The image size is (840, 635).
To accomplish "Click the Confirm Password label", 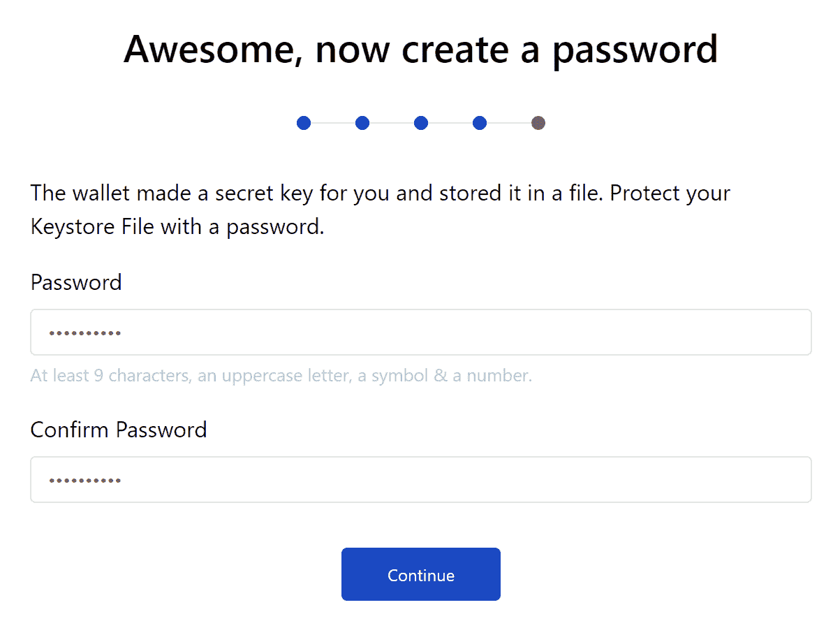I will [119, 429].
